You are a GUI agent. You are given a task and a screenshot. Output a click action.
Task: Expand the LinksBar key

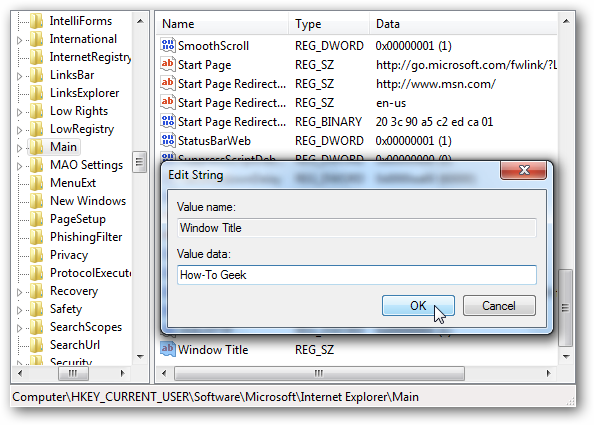click(x=20, y=76)
